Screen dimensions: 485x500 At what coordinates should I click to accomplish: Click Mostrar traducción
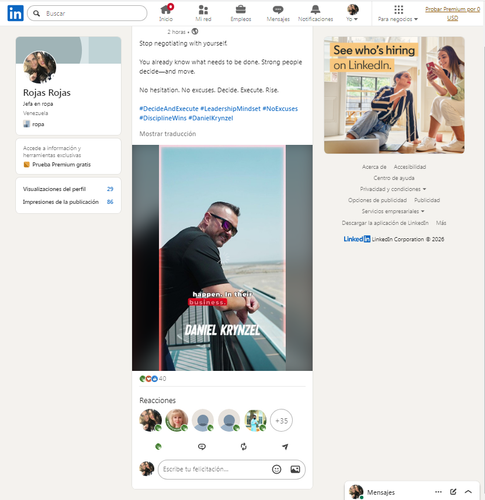168,134
